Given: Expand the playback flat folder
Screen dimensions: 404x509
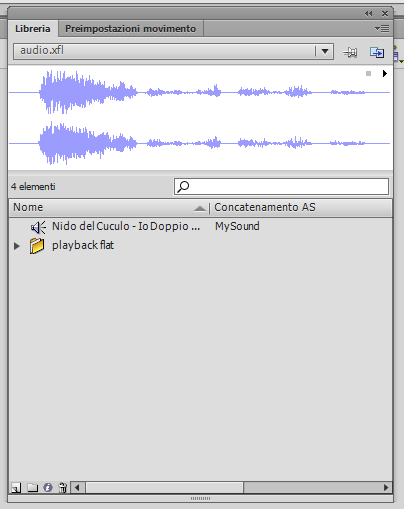Looking at the screenshot, I should (x=17, y=246).
